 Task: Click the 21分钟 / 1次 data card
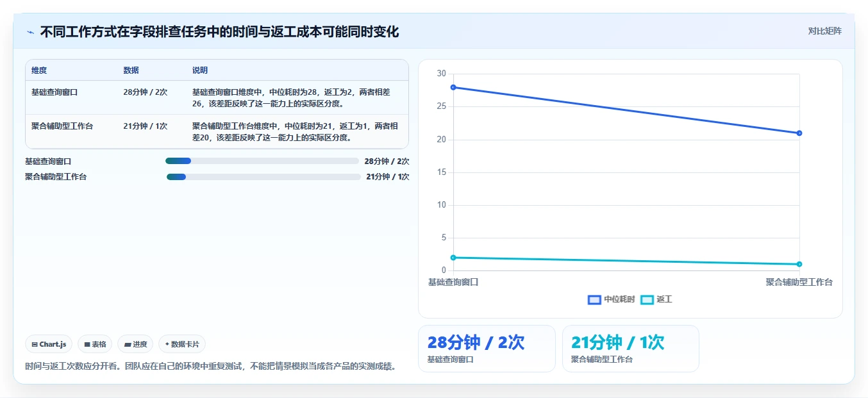click(630, 349)
